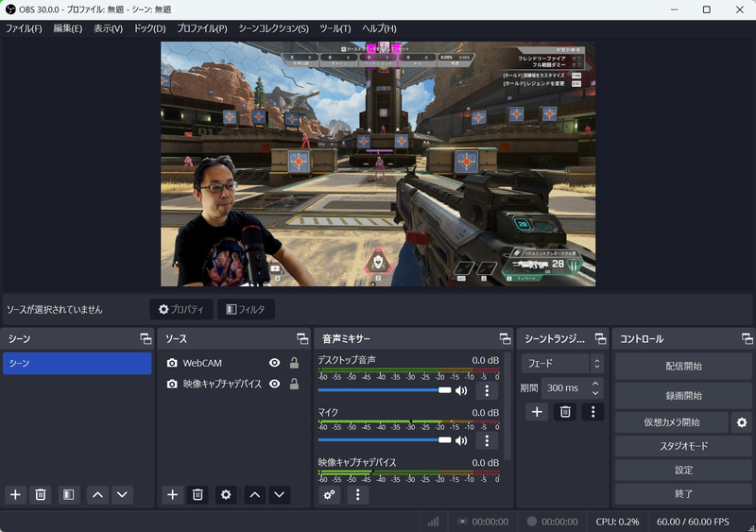The image size is (756, 532).
Task: Click the 終了 button
Action: [x=683, y=494]
